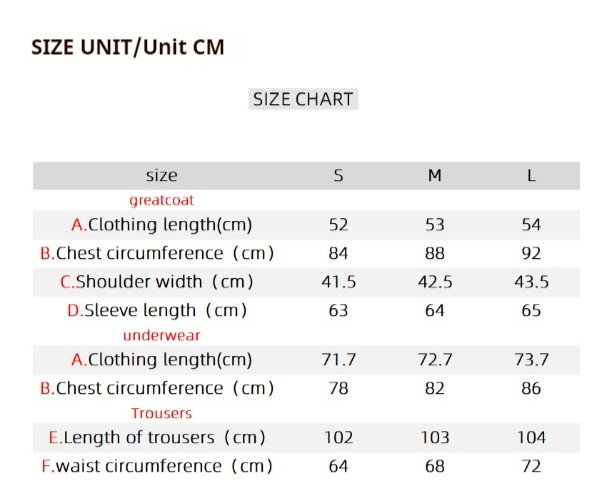Select the waist circumference value 72

click(531, 465)
